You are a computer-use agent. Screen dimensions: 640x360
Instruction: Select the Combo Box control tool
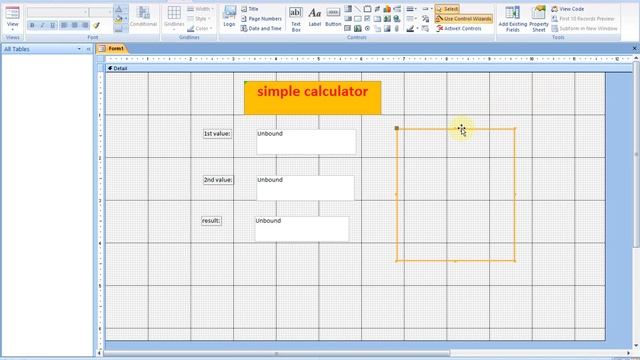(x=348, y=9)
